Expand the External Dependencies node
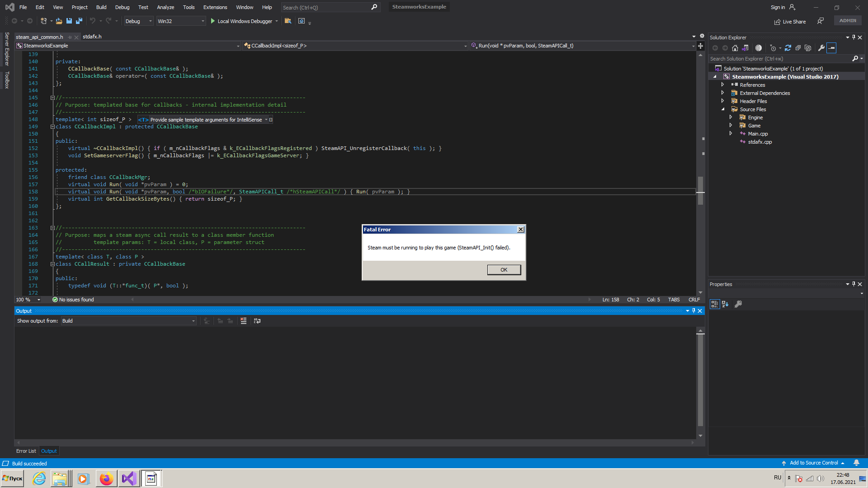868x488 pixels. point(722,93)
